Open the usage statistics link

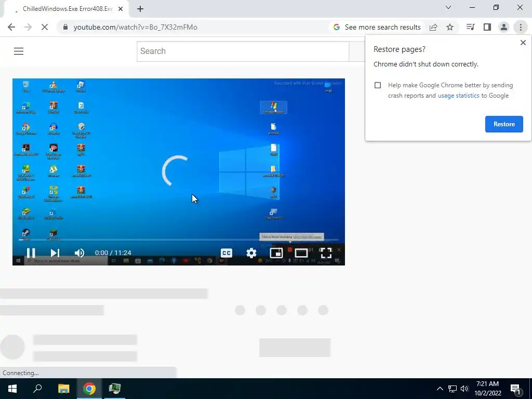point(458,96)
